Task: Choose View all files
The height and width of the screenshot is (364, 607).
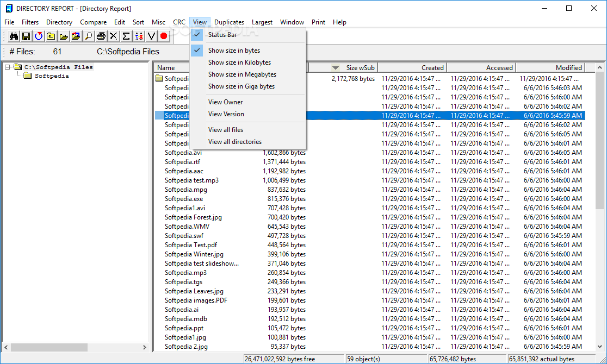Action: [248, 130]
